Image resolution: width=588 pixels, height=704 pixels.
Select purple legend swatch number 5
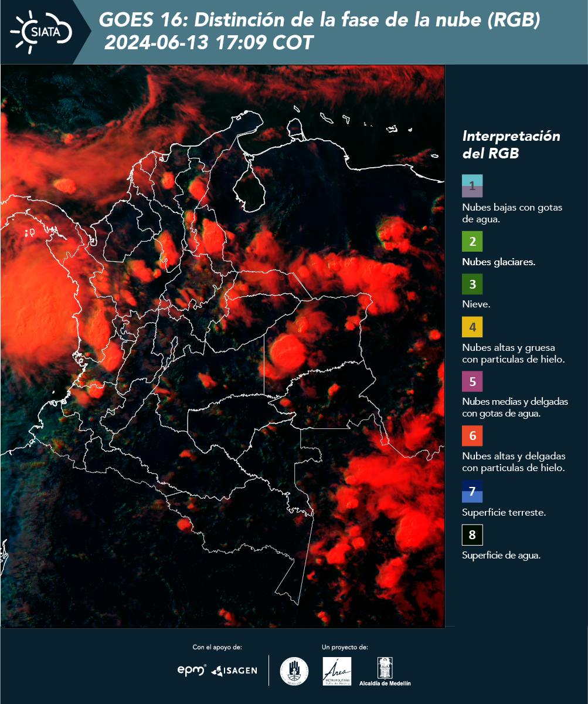pyautogui.click(x=472, y=381)
